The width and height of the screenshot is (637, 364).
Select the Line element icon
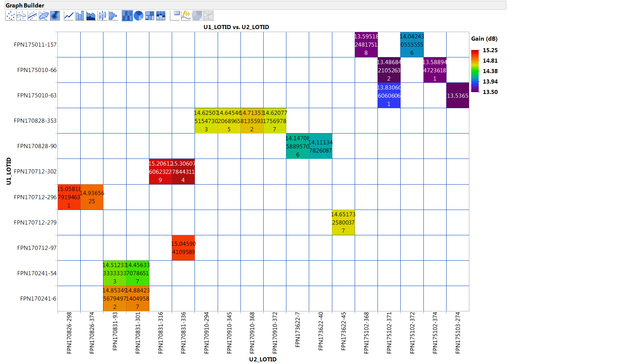point(69,16)
